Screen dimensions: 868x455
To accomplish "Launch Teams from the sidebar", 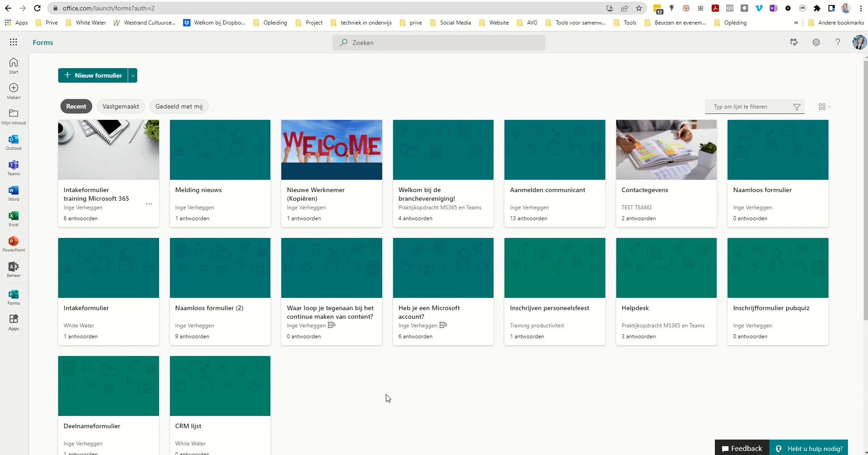I will pyautogui.click(x=14, y=167).
